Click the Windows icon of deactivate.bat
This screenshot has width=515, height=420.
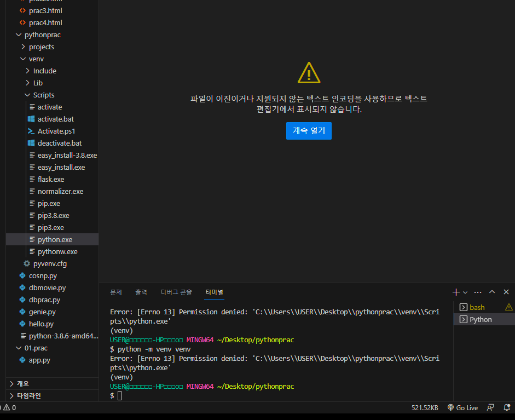point(31,143)
